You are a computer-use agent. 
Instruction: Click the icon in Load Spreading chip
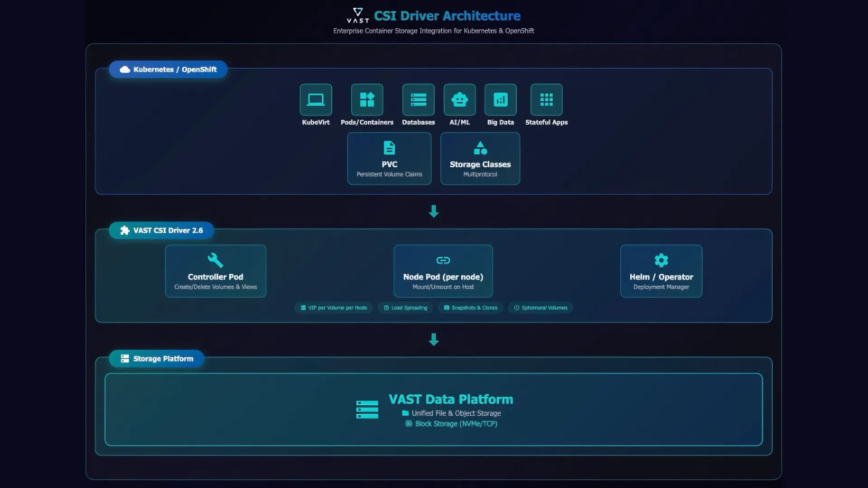386,308
